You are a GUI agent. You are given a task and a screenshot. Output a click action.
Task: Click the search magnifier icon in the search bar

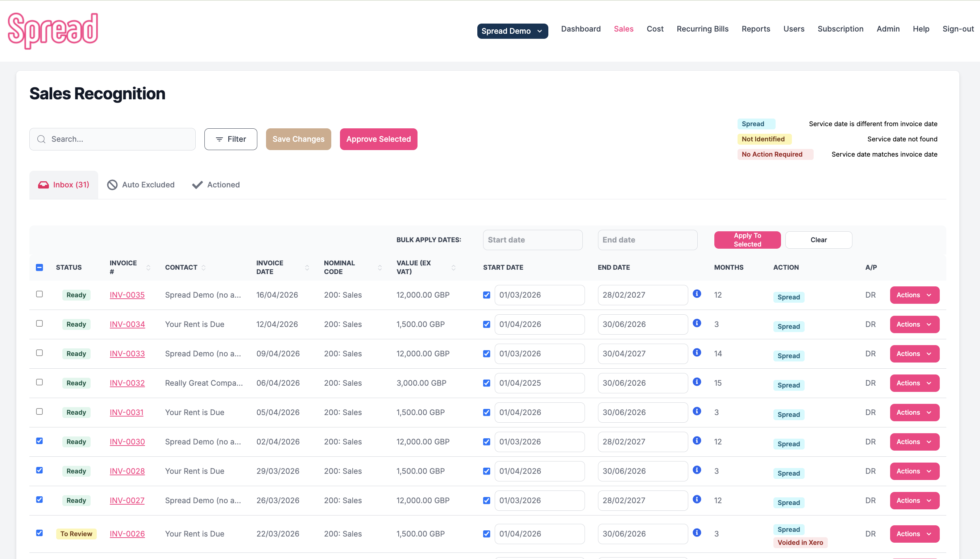pos(41,139)
